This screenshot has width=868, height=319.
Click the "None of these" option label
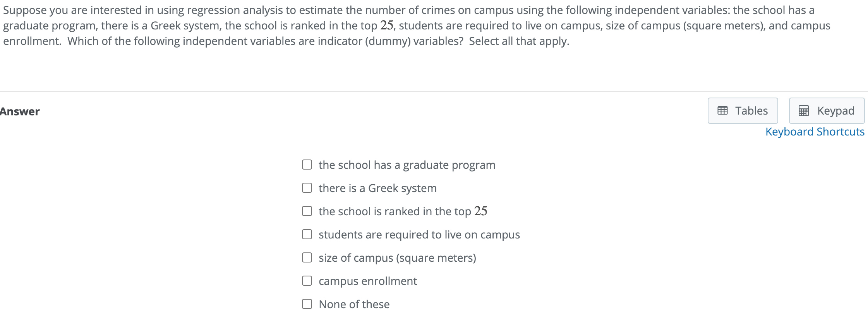coord(354,304)
